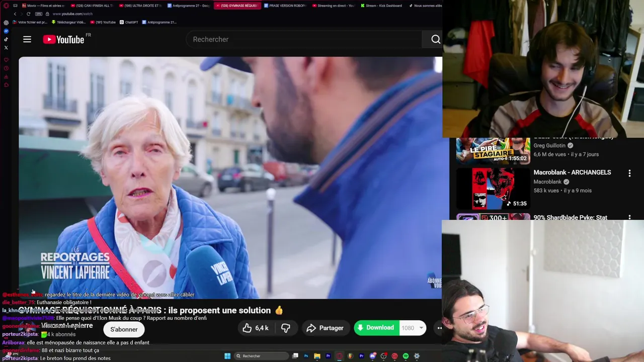Screen dimensions: 644x362
Task: Open Spotify from the taskbar
Action: [x=406, y=356]
